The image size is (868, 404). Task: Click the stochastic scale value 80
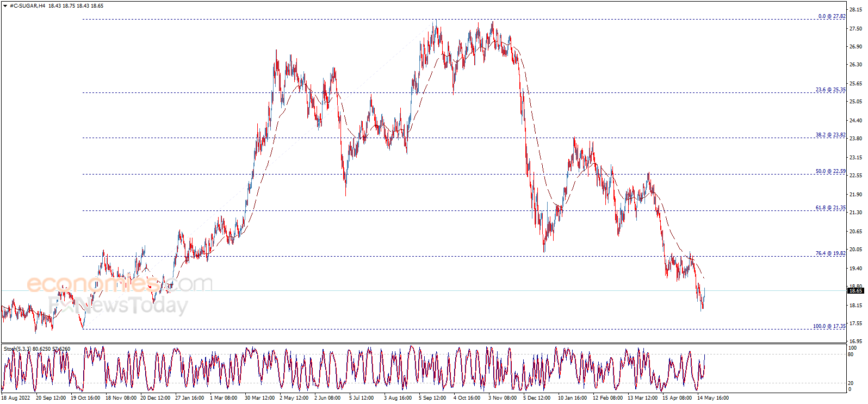coord(851,354)
